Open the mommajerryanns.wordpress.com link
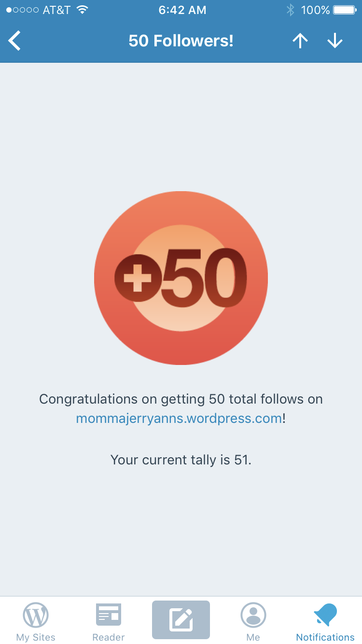This screenshot has height=644, width=362. (x=179, y=418)
